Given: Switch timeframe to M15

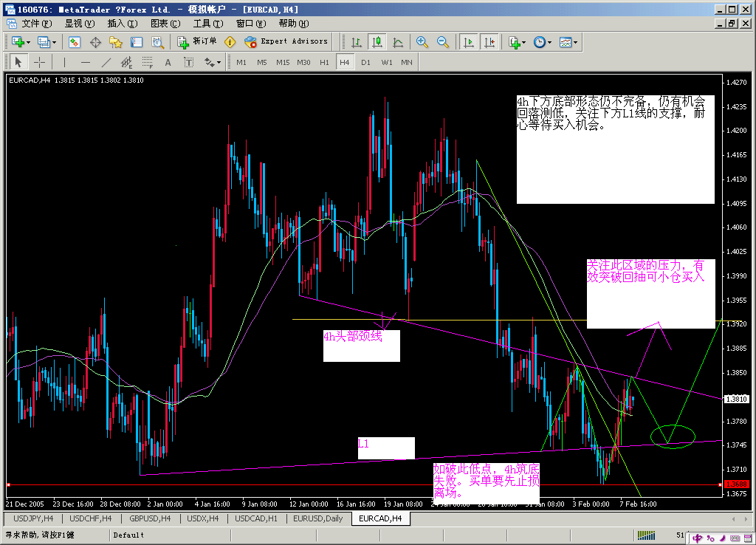Looking at the screenshot, I should [283, 62].
